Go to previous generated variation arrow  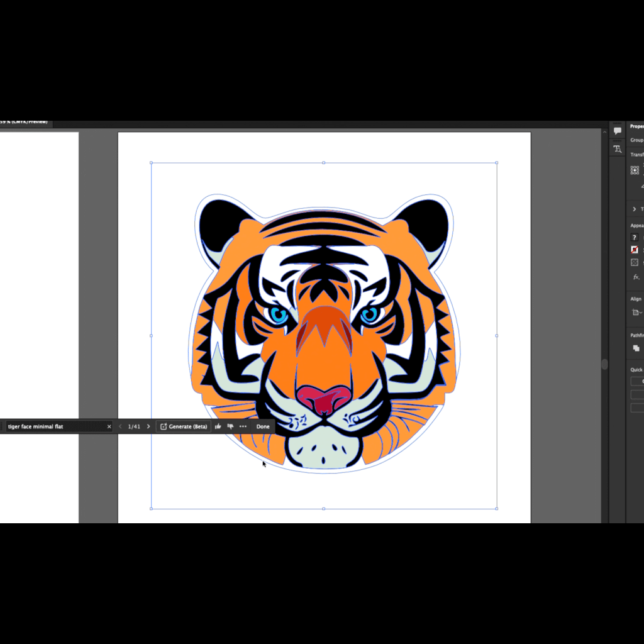[120, 426]
